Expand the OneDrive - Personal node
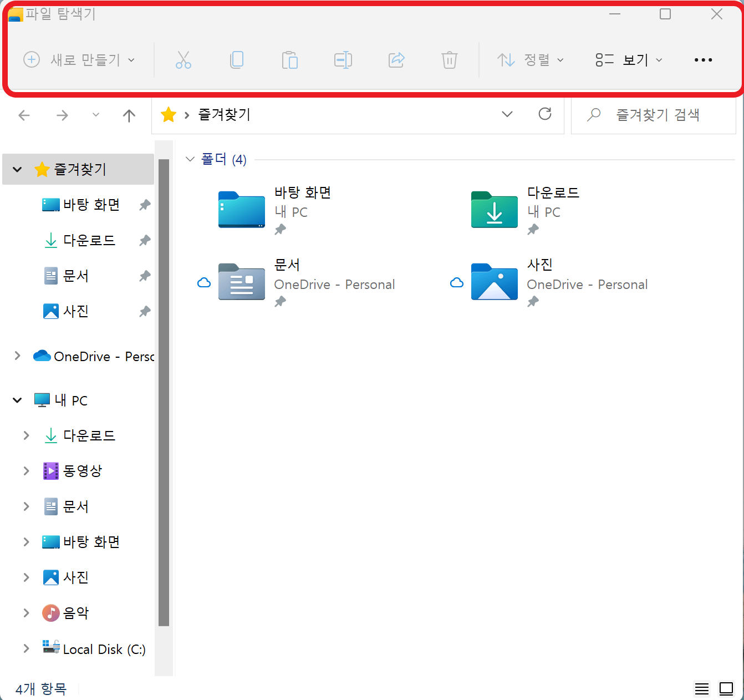 pos(17,356)
